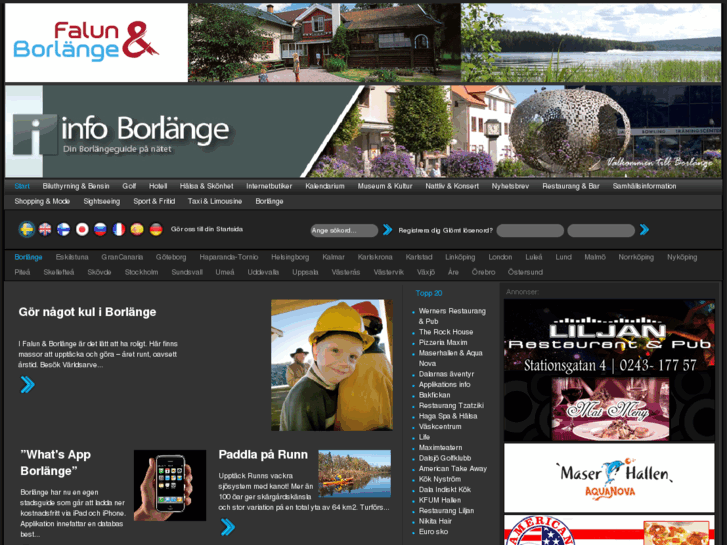Open Biluthyrning & Bensin menu
Image resolution: width=727 pixels, height=545 pixels.
(x=76, y=186)
